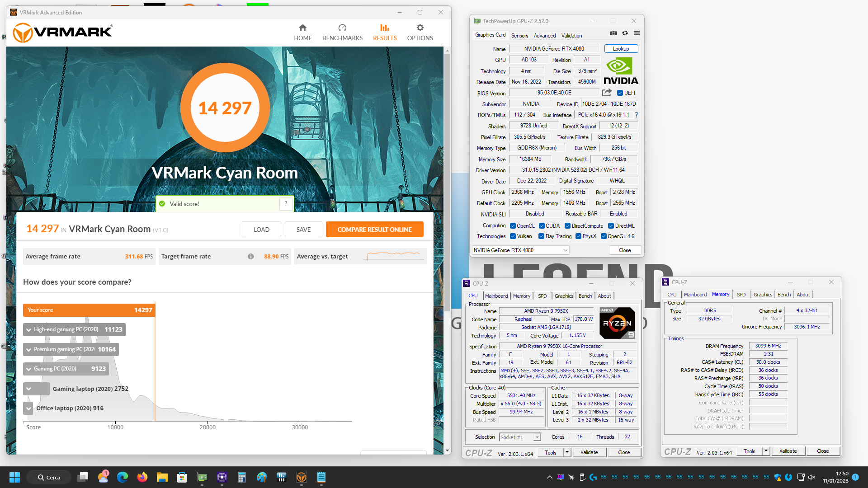The image size is (868, 488).
Task: Switch to GPU-Z Validation tab
Action: [x=571, y=36]
